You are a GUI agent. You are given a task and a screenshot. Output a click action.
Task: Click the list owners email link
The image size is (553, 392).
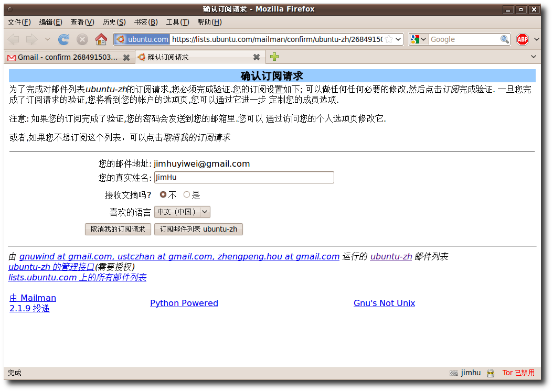179,256
